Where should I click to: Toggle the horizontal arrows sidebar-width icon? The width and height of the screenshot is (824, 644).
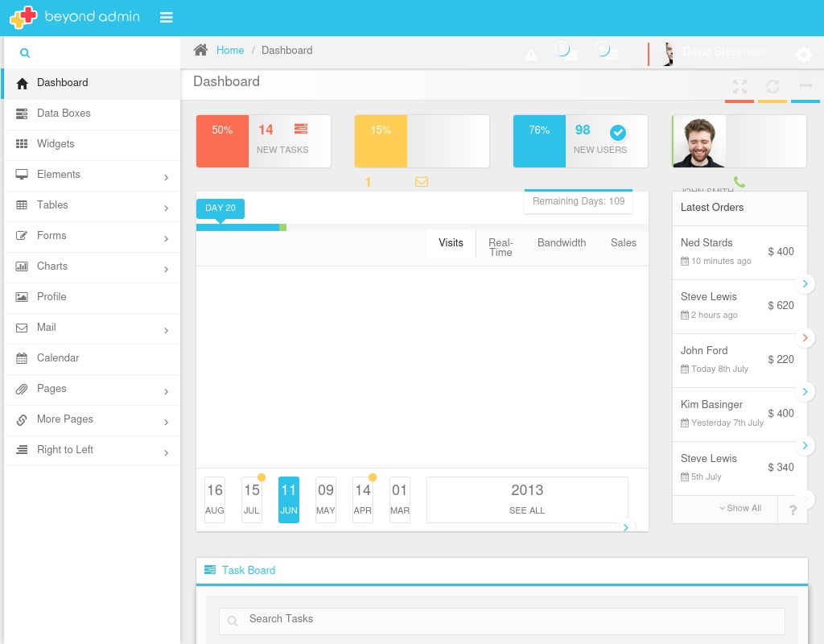click(x=805, y=86)
